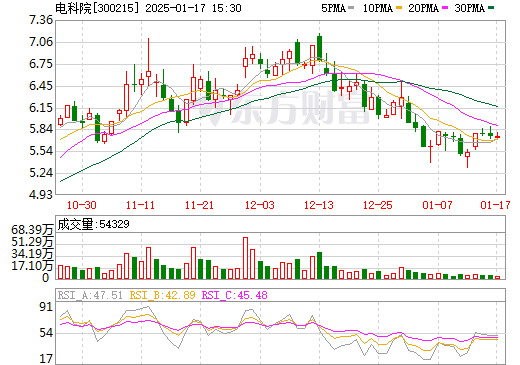The image size is (520, 365).
Task: Click the 6.75 price axis label
Action: pyautogui.click(x=41, y=64)
